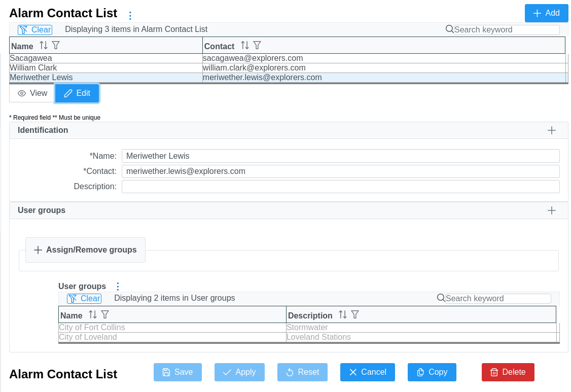Image resolution: width=571 pixels, height=392 pixels.
Task: Open User groups table kebab menu
Action: 118,287
